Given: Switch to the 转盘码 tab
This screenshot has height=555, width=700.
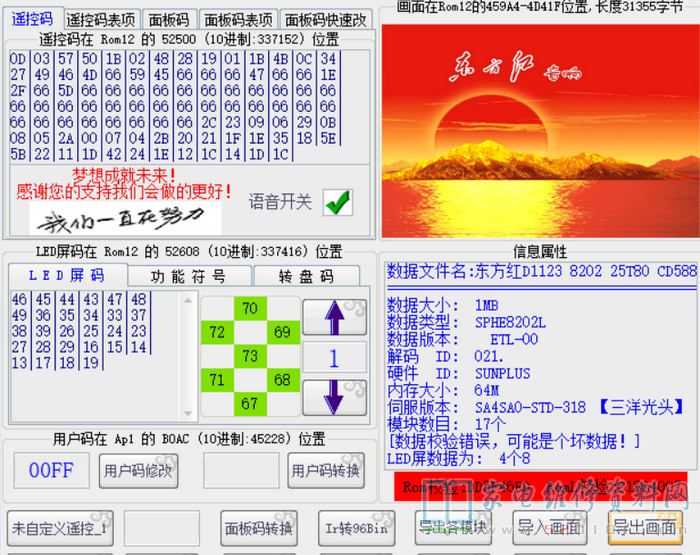Looking at the screenshot, I should 307,276.
